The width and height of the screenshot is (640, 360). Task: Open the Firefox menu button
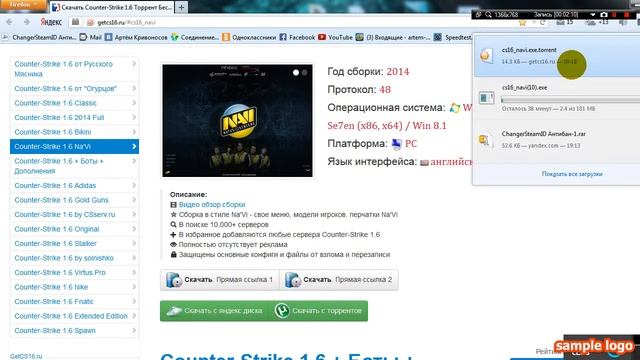point(23,4)
